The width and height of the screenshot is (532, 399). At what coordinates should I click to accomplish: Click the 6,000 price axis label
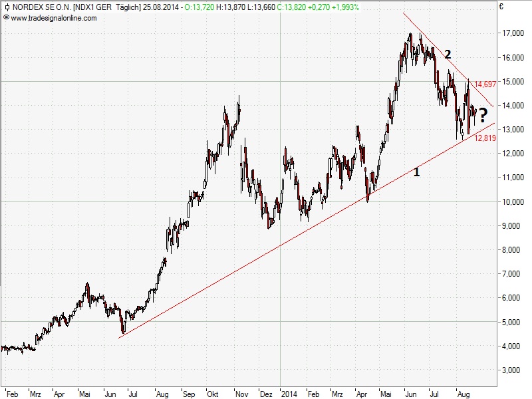click(x=511, y=298)
